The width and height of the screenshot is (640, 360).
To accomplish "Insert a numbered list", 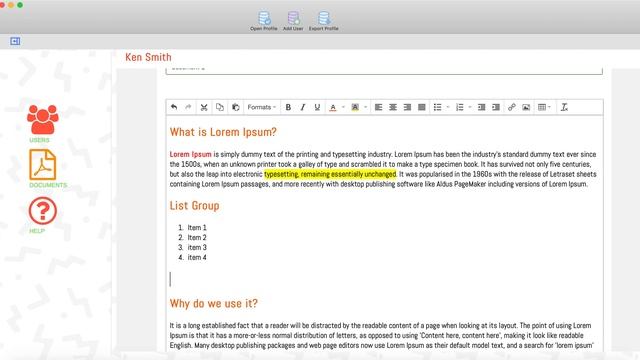I will (x=460, y=107).
